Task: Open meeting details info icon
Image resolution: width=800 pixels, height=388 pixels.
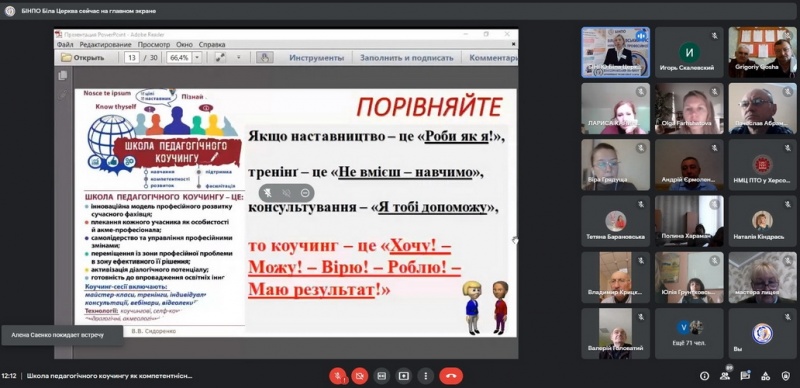Action: coord(705,376)
